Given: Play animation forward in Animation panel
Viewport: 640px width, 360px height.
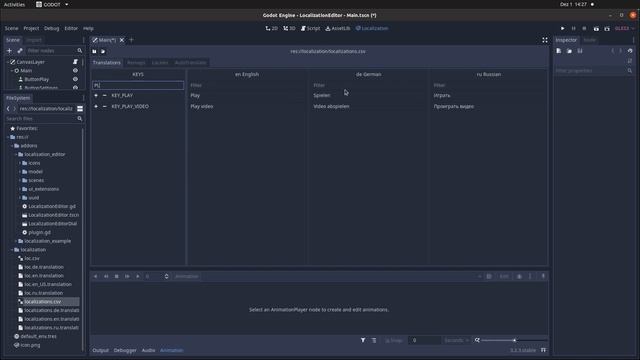Looking at the screenshot, I should pyautogui.click(x=138, y=276).
